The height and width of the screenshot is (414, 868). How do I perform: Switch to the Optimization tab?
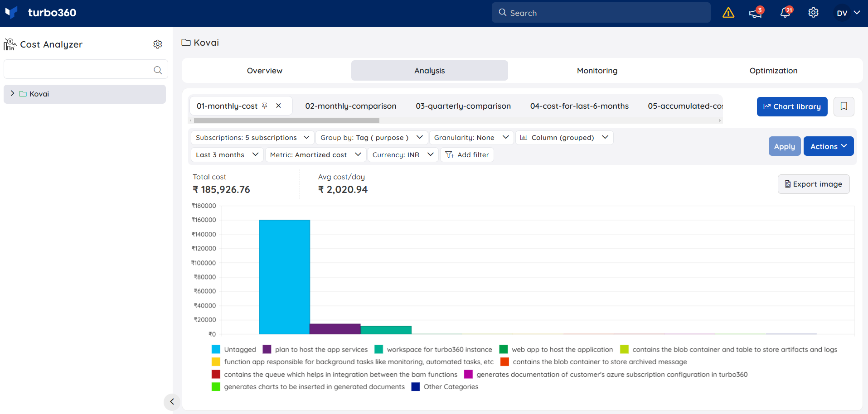coord(773,71)
